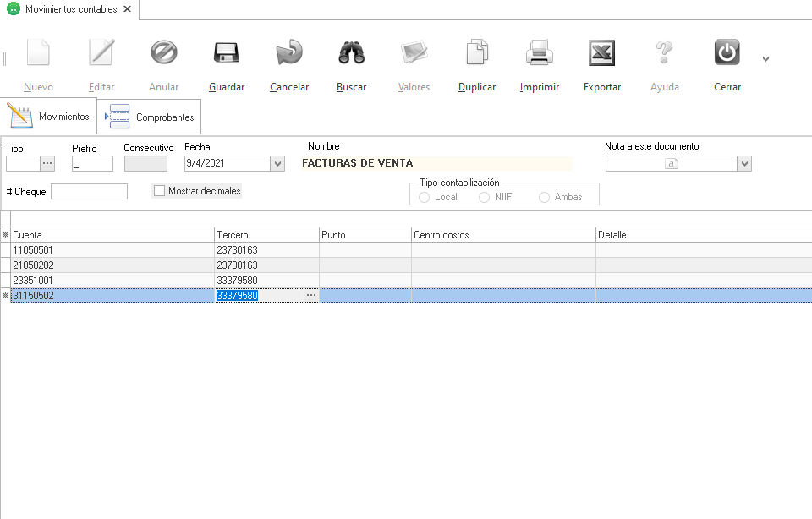The width and height of the screenshot is (812, 519).
Task: Select the Local radio button
Action: coord(425,197)
